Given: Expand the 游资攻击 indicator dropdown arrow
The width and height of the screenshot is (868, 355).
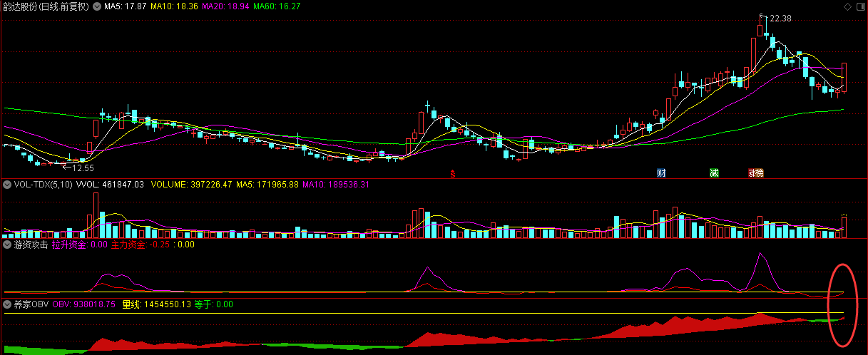Looking at the screenshot, I should coord(7,245).
